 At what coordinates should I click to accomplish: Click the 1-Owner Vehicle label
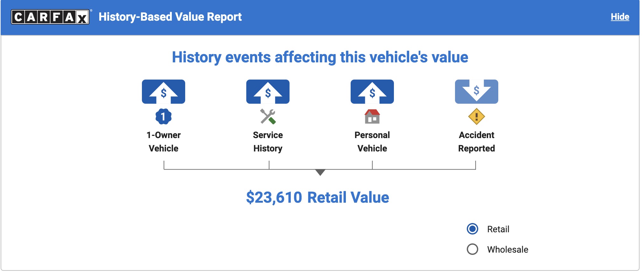pos(163,142)
